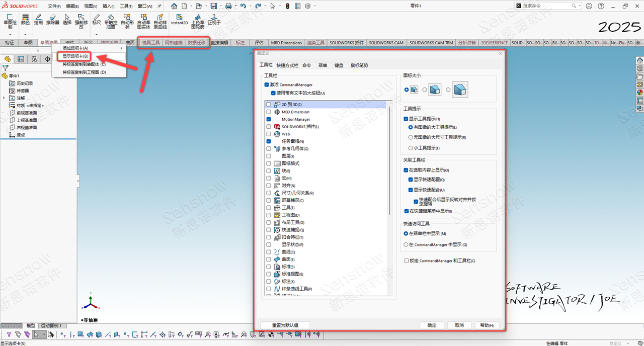The image size is (644, 346).
Task: Select 在 CommandManager 中显示 radio button
Action: [406, 244]
